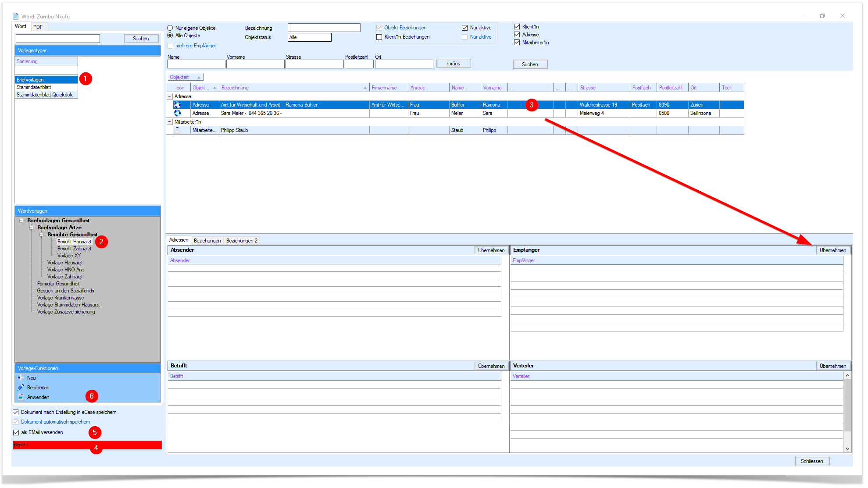
Task: Switch to the Word tab
Action: coord(21,26)
